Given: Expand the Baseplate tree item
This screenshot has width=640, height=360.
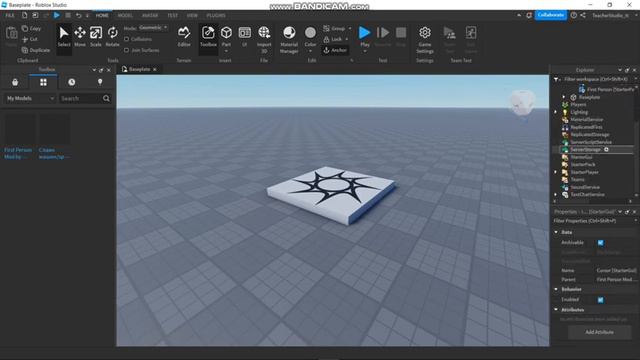Looking at the screenshot, I should coord(564,97).
